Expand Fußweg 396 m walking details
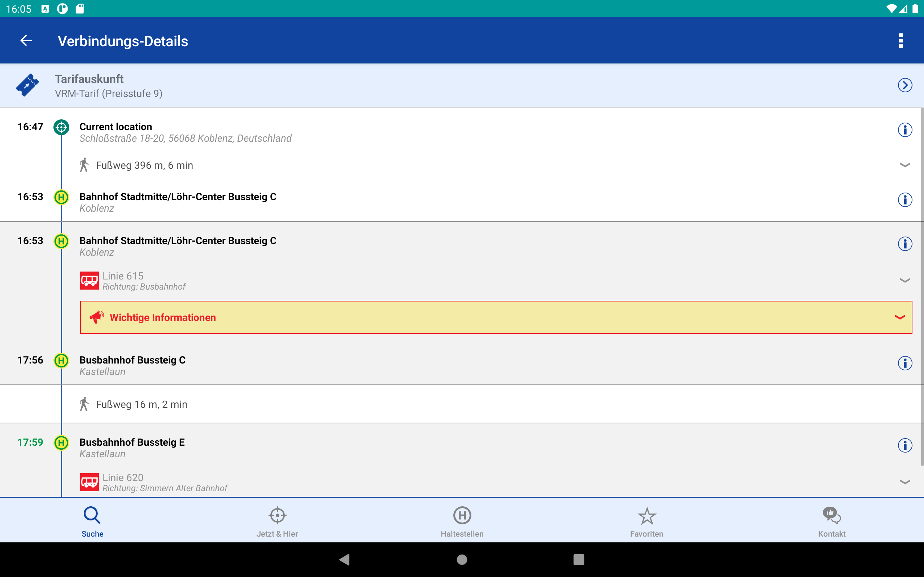The image size is (924, 577). click(x=905, y=165)
